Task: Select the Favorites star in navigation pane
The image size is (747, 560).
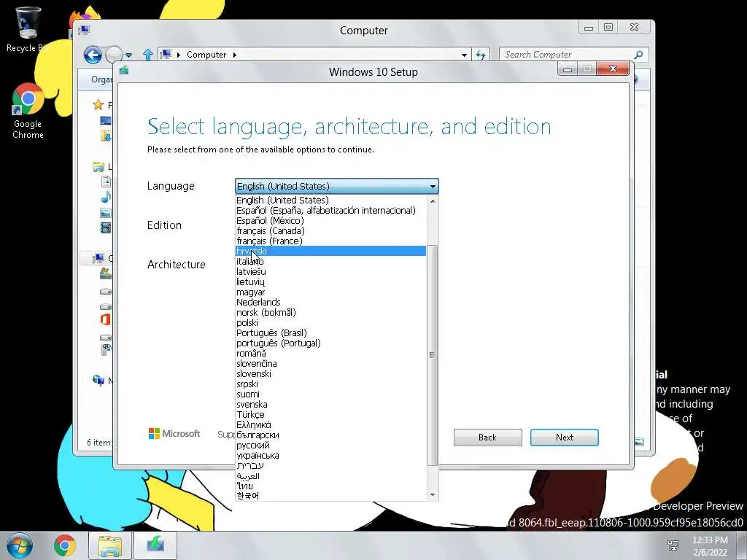Action: click(x=98, y=105)
